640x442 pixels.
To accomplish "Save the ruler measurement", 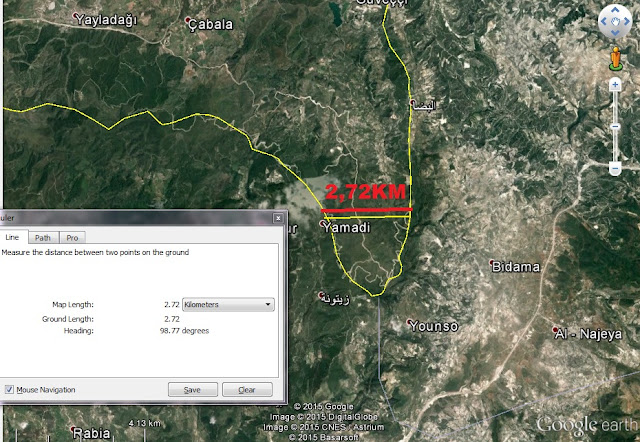I will tap(193, 390).
